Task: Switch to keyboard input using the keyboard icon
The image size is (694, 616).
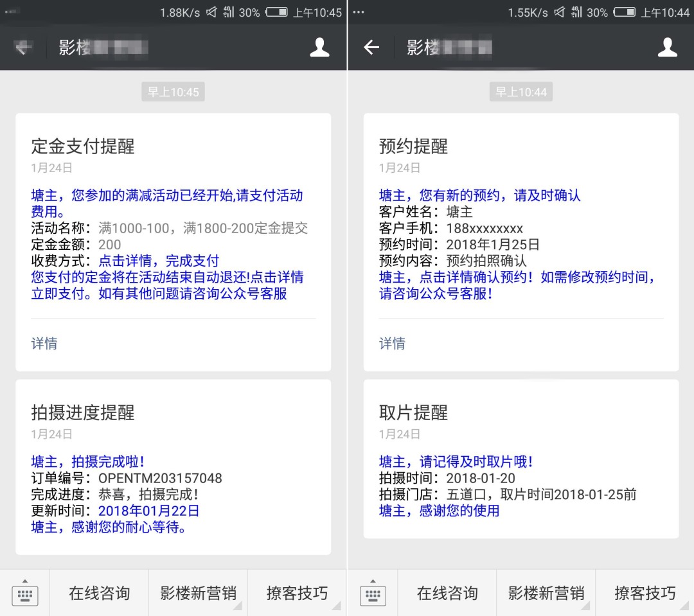Action: click(x=25, y=594)
